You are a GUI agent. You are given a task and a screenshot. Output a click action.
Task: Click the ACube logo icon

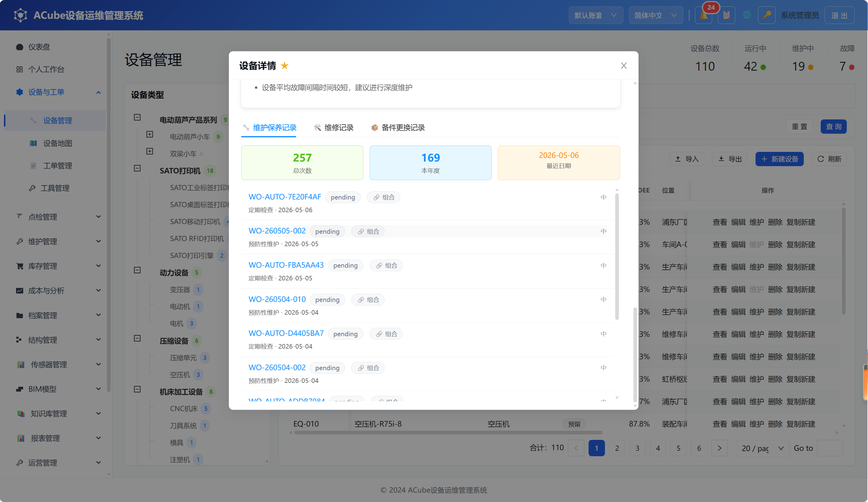coord(21,15)
